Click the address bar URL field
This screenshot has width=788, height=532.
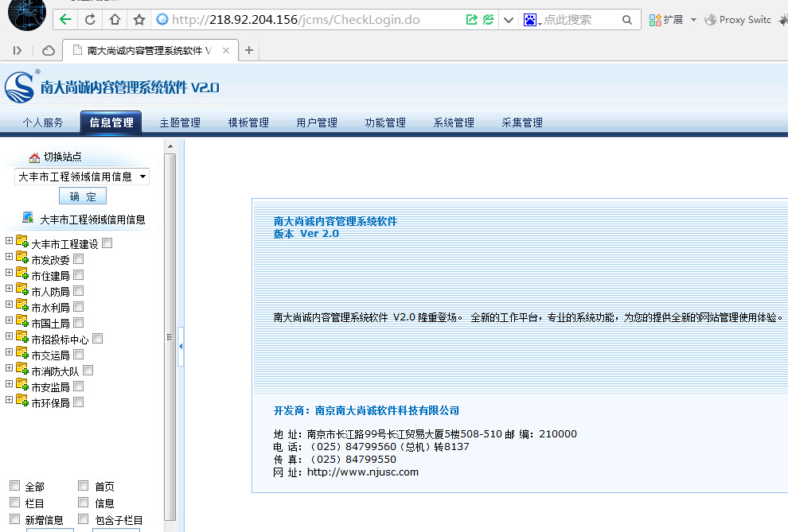pyautogui.click(x=309, y=20)
